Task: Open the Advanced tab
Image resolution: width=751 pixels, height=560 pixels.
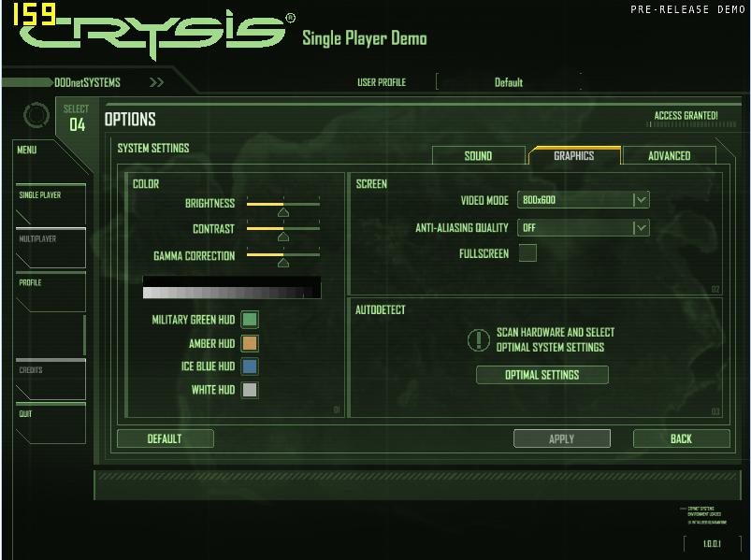Action: (x=669, y=155)
